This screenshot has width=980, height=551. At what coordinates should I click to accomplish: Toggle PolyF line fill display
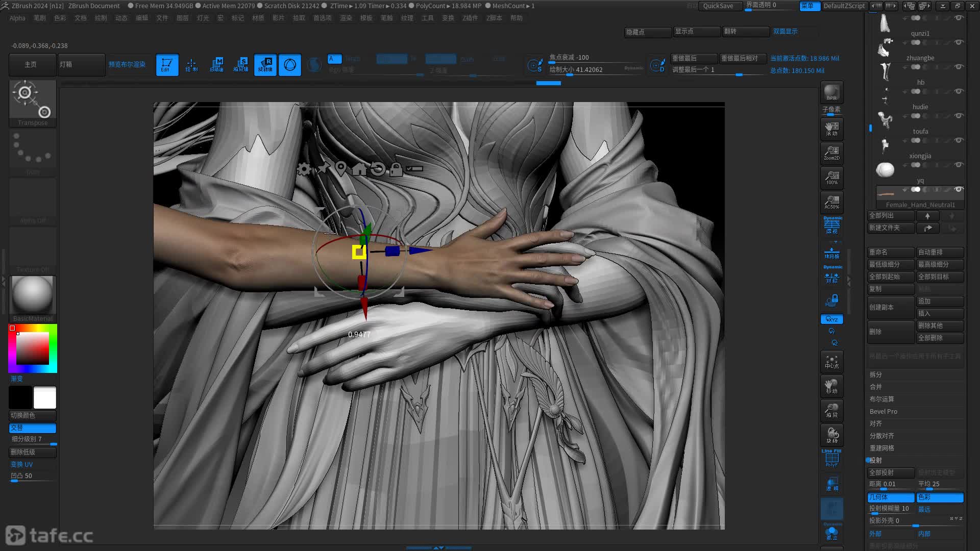click(x=831, y=458)
